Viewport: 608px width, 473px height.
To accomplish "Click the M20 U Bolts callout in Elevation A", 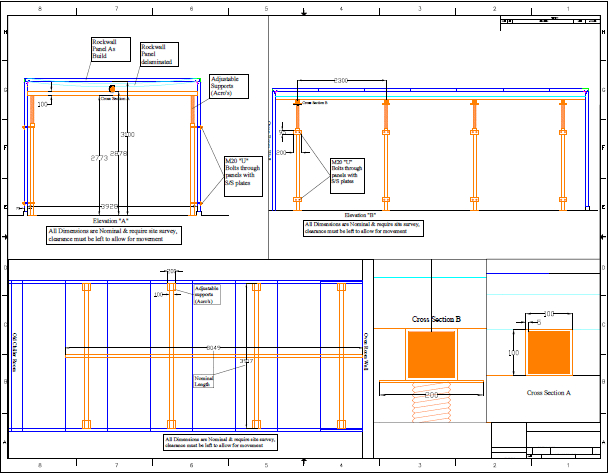I will coord(244,176).
